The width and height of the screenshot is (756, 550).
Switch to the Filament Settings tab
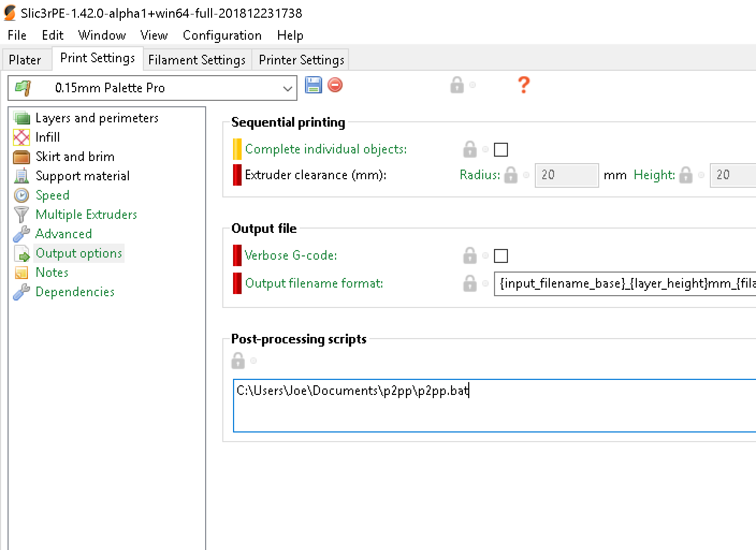click(x=197, y=60)
